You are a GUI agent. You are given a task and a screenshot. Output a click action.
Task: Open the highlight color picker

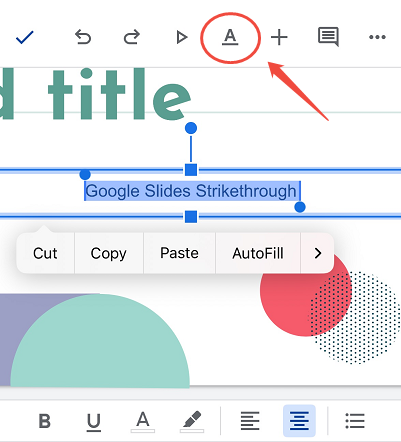click(192, 422)
